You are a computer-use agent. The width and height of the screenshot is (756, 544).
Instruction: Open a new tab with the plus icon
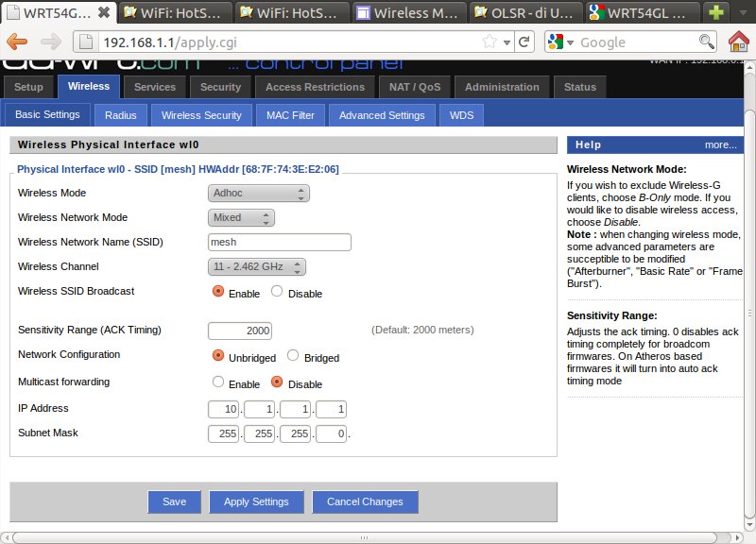pos(720,12)
